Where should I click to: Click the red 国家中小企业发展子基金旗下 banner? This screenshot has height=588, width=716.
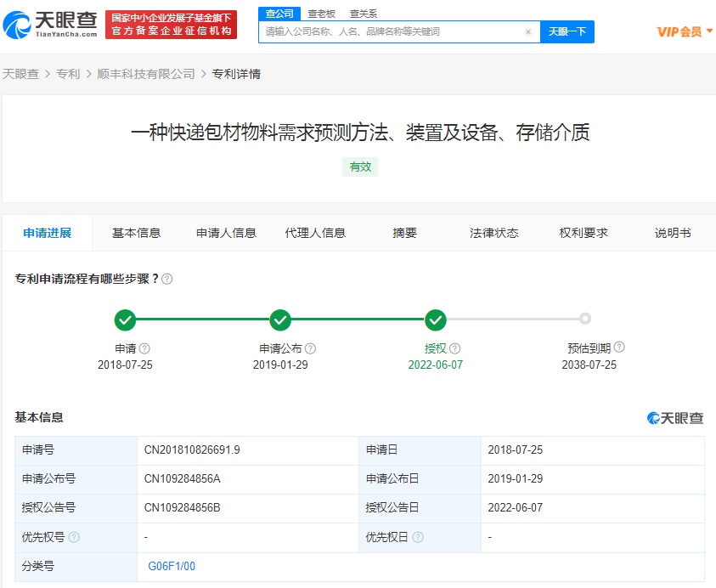(x=172, y=25)
